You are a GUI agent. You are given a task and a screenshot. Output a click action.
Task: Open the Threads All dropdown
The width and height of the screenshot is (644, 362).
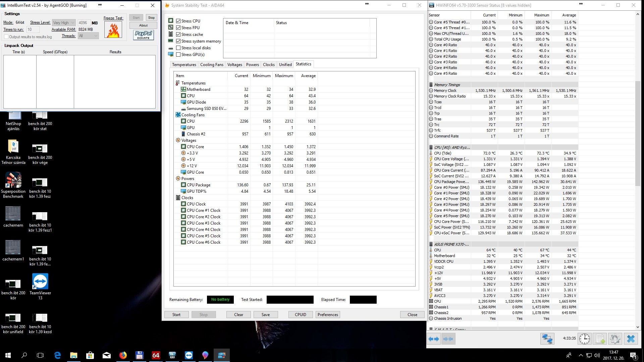[88, 36]
